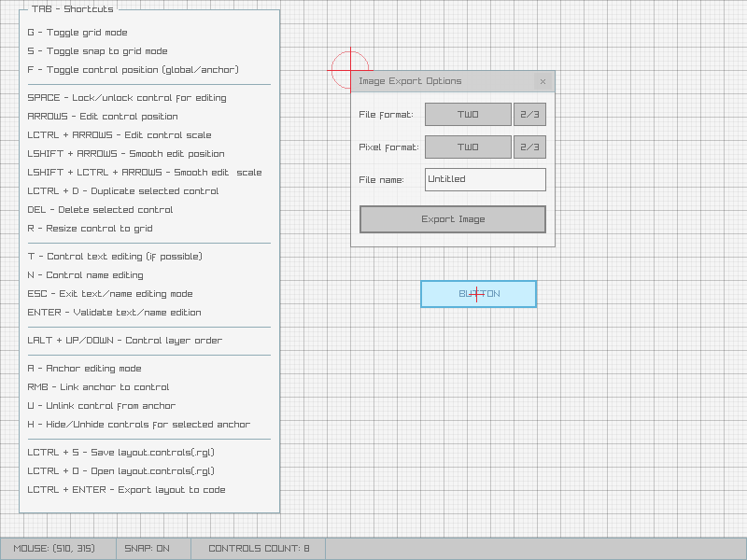Click the Export Image button
Screen dimensions: 747x560
pos(452,219)
